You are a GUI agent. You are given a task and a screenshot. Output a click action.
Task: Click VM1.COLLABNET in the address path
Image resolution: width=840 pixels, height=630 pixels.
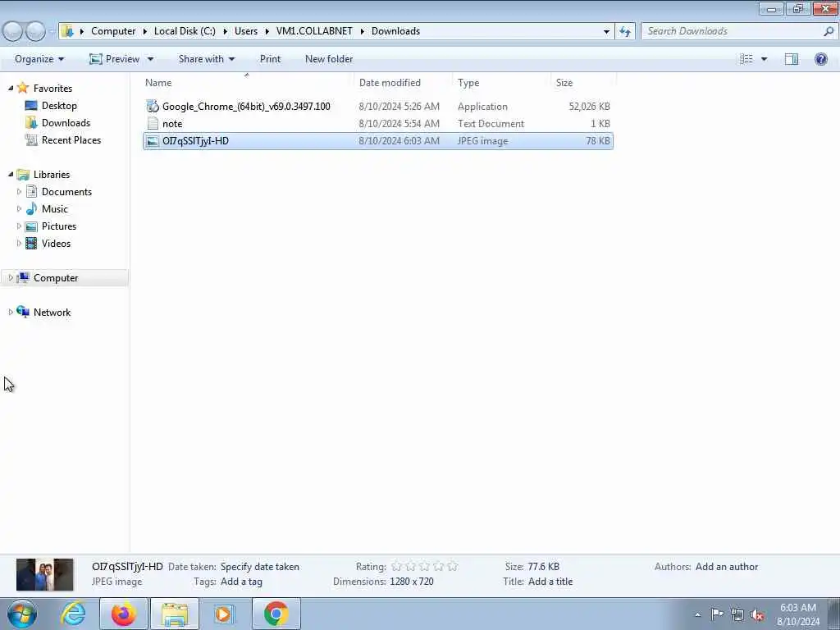[x=314, y=31]
